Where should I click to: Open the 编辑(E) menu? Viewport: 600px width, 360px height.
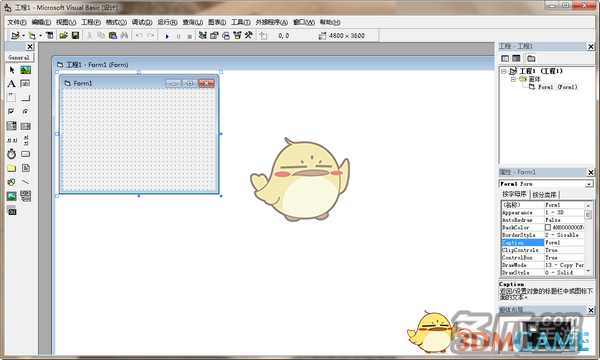[41, 22]
